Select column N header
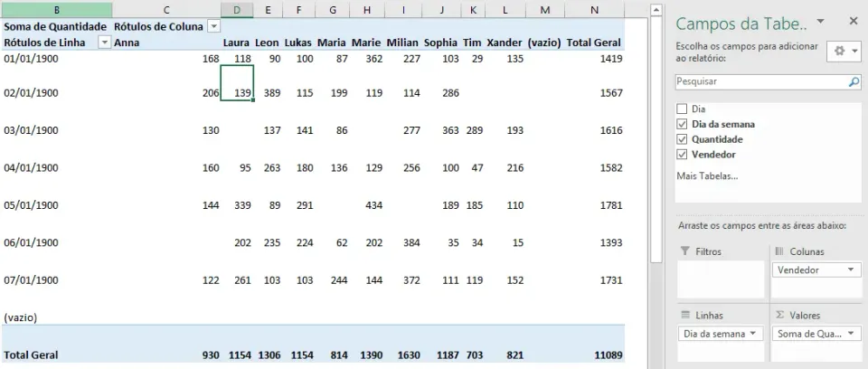 click(594, 9)
